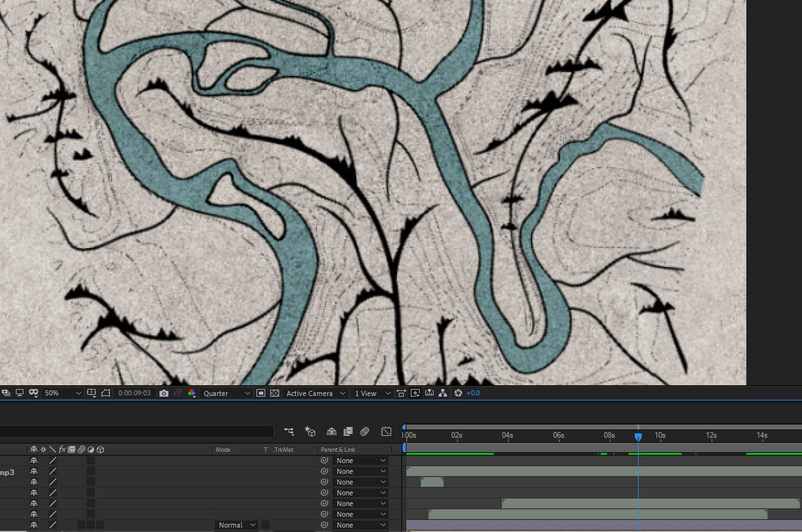This screenshot has height=532, width=802.
Task: Click the Motion Blur column header icon
Action: pyautogui.click(x=81, y=450)
